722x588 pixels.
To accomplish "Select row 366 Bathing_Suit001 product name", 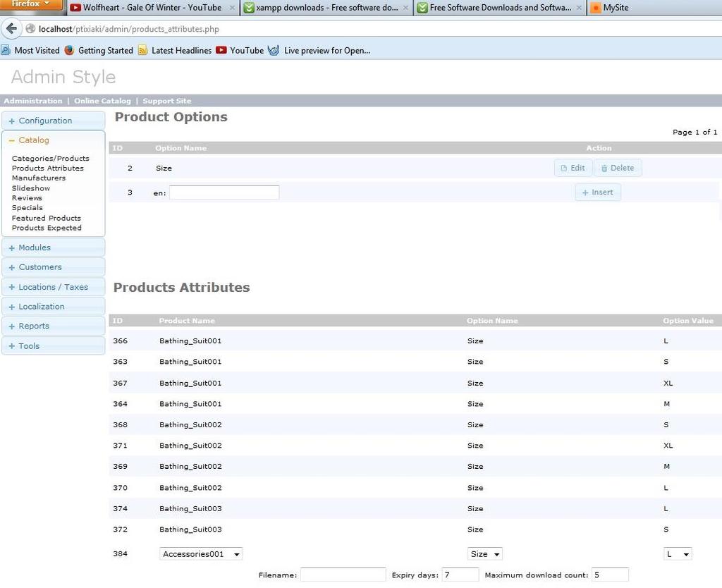I will (x=190, y=341).
